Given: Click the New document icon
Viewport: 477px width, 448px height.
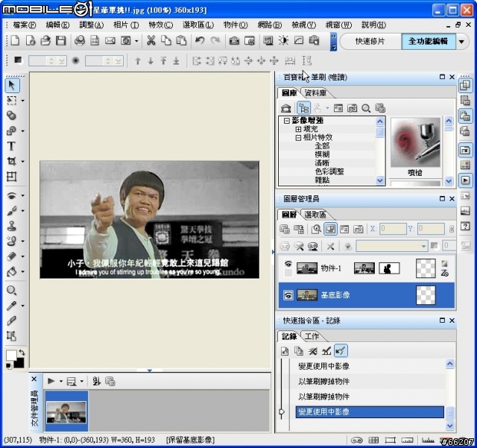Looking at the screenshot, I should click(15, 40).
